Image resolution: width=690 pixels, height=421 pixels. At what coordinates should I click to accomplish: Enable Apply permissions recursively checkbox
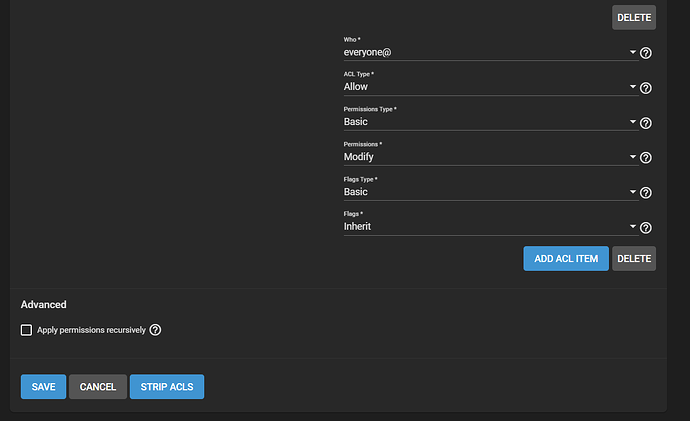[26, 330]
